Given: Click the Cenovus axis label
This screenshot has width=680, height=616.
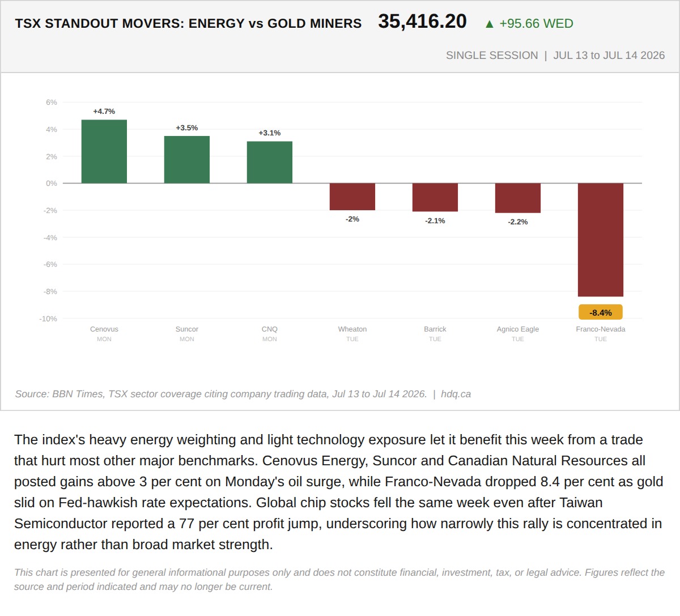Looking at the screenshot, I should [x=104, y=329].
